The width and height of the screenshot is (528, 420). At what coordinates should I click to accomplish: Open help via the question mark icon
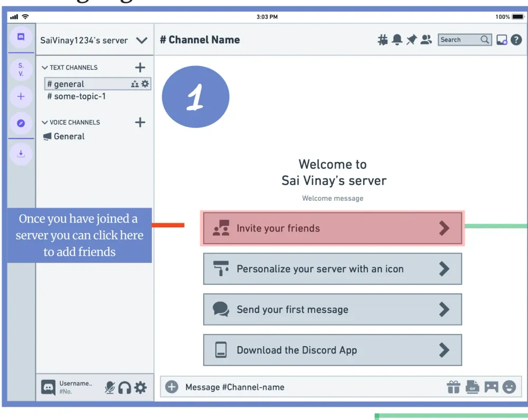tap(516, 40)
